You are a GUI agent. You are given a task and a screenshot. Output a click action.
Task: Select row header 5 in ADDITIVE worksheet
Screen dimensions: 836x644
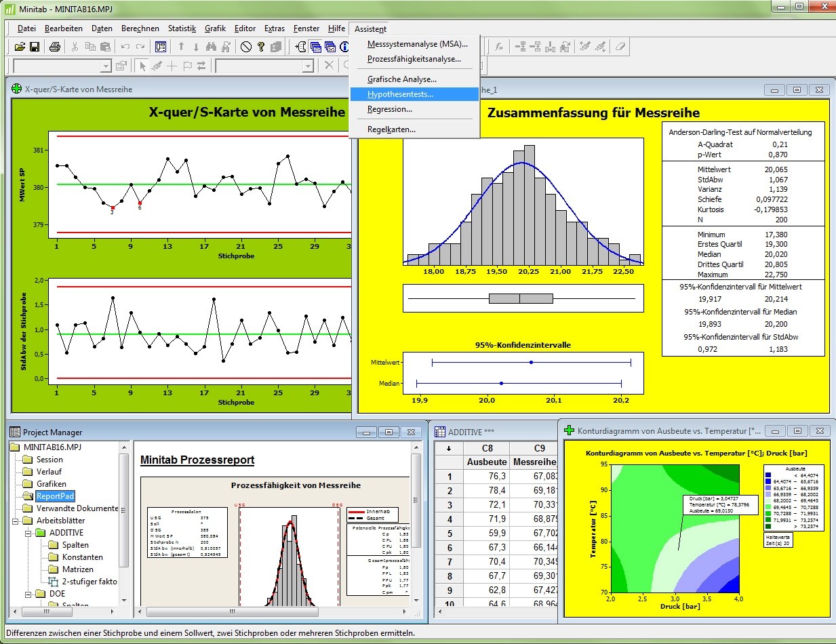pos(448,534)
